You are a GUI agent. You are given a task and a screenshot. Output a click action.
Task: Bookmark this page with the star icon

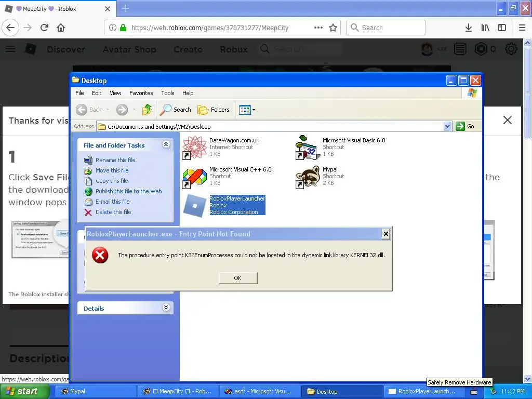(x=333, y=28)
